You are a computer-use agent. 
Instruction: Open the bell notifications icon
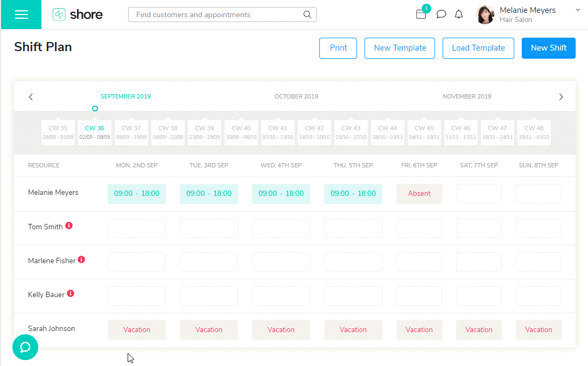coord(459,15)
